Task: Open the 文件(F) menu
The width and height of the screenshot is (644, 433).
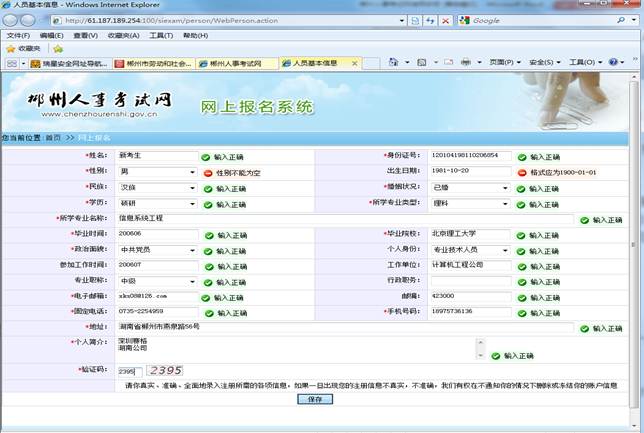Action: tap(18, 36)
